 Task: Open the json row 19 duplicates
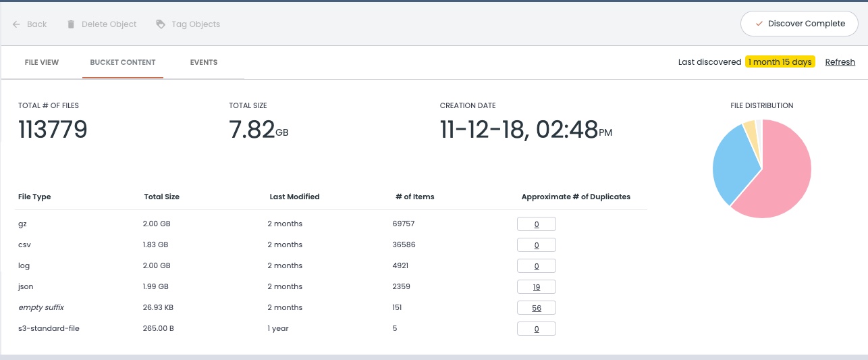tap(537, 286)
